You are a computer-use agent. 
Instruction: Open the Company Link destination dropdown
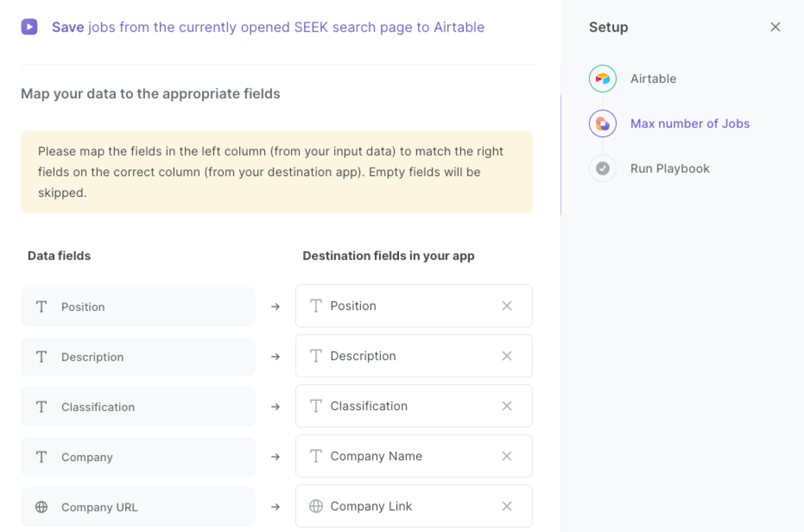pos(414,506)
